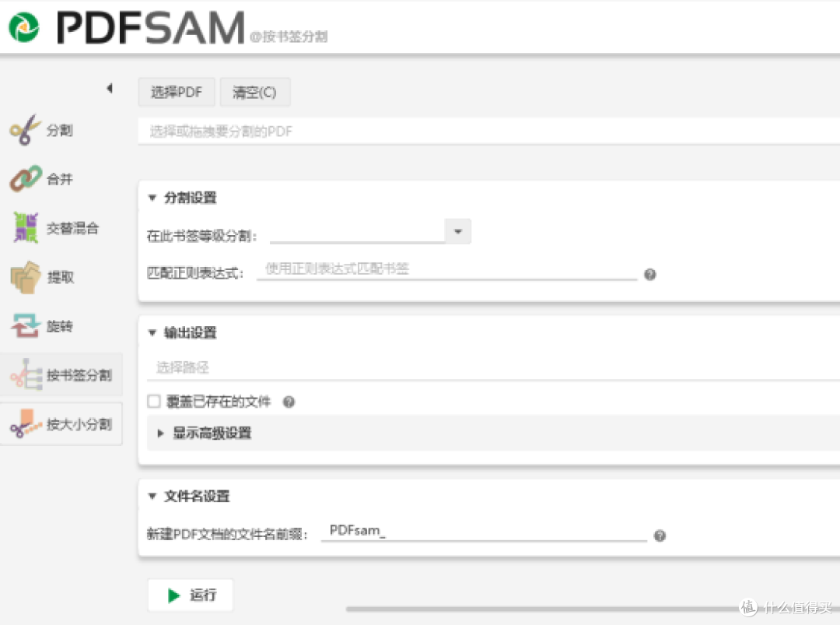Click the 交替混合 menu label
Viewport: 840px width, 625px height.
(x=73, y=228)
